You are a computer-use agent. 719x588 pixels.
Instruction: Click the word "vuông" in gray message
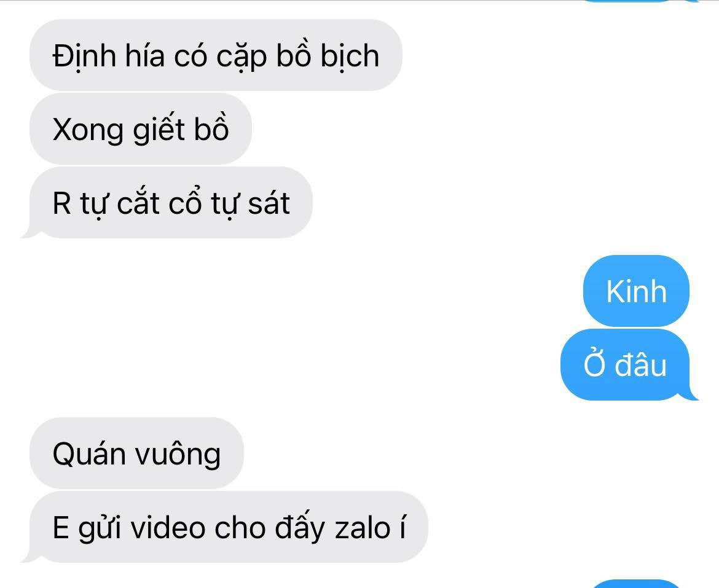[178, 455]
